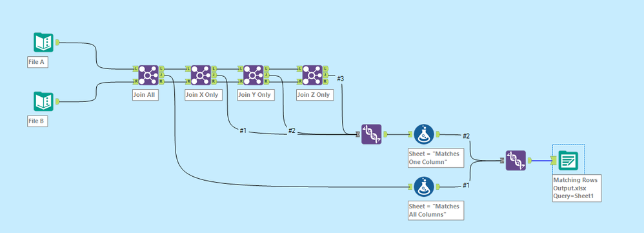644x233 pixels.
Task: Select the first Union tool after joins
Action: (x=371, y=134)
